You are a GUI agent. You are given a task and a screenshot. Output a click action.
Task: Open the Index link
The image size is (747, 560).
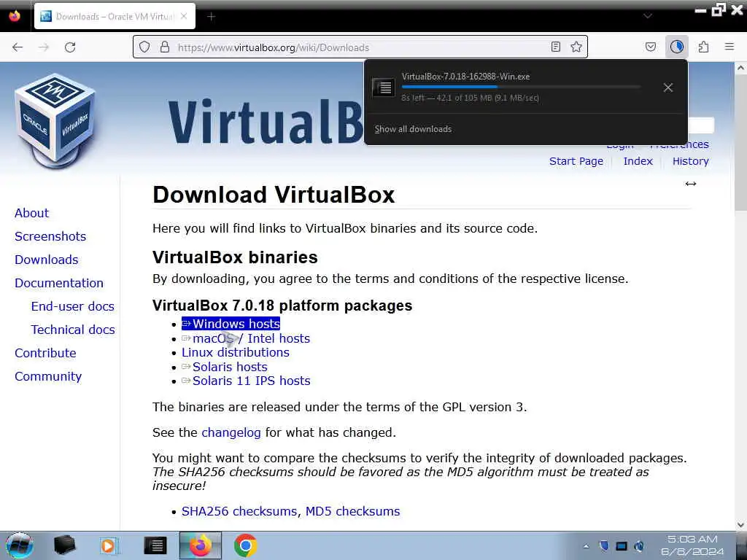tap(638, 161)
